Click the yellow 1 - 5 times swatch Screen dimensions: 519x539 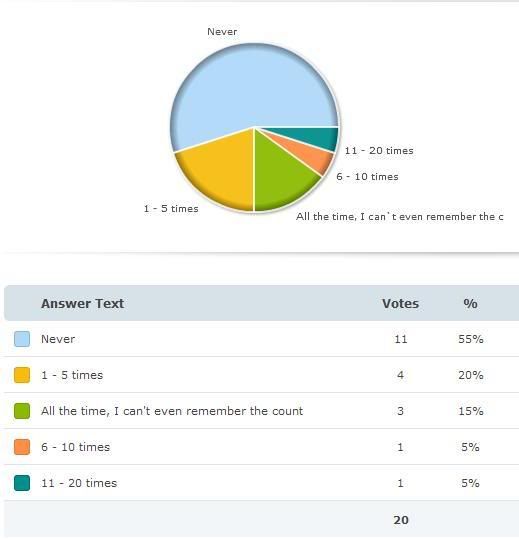coord(22,375)
